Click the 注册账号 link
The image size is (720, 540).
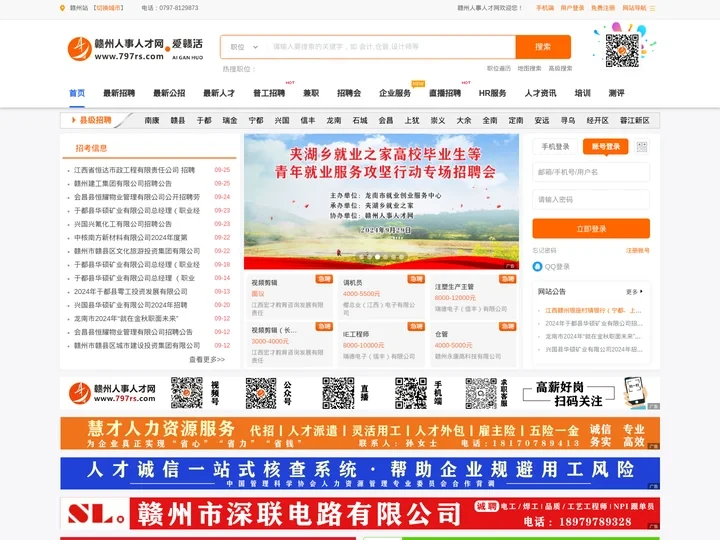638,250
